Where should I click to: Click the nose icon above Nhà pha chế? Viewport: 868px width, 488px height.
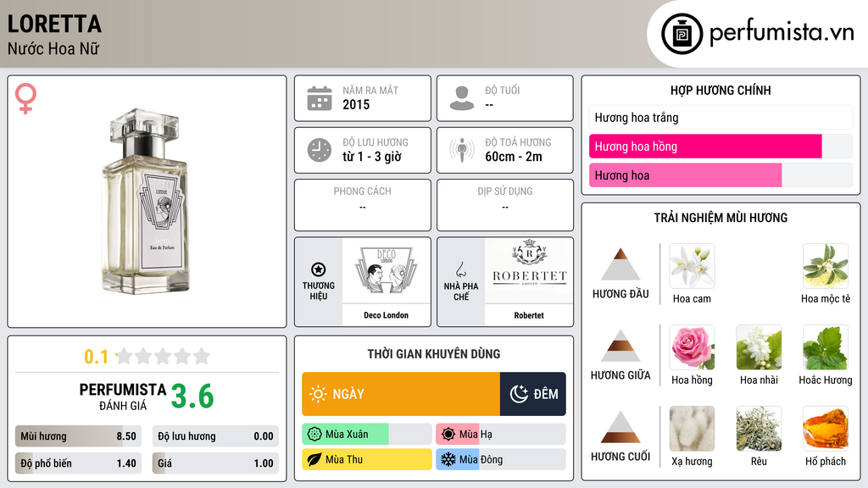click(460, 269)
